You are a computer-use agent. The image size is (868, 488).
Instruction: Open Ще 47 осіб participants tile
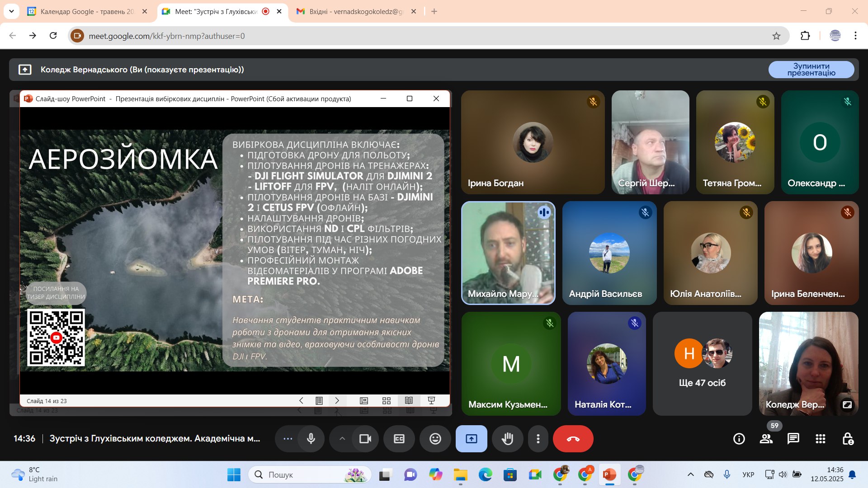702,364
